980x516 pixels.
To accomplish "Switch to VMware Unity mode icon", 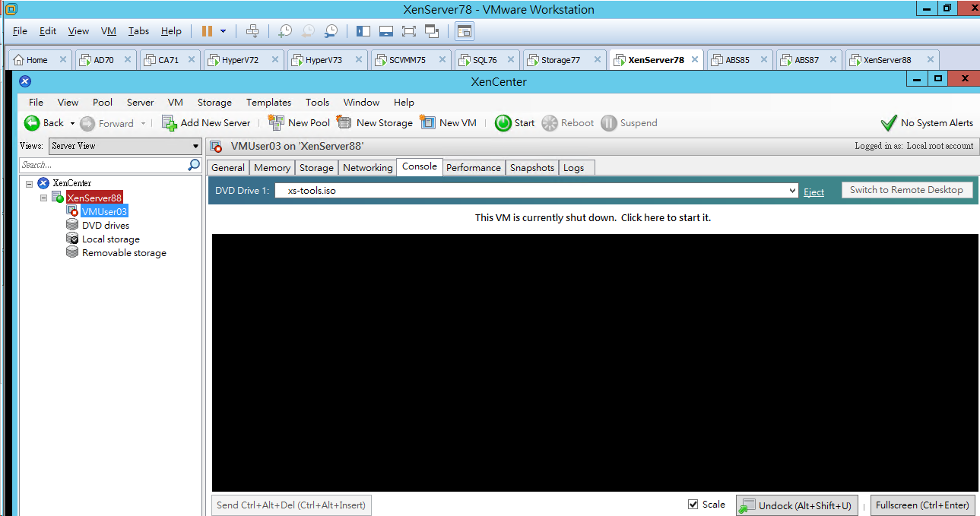I will [432, 31].
